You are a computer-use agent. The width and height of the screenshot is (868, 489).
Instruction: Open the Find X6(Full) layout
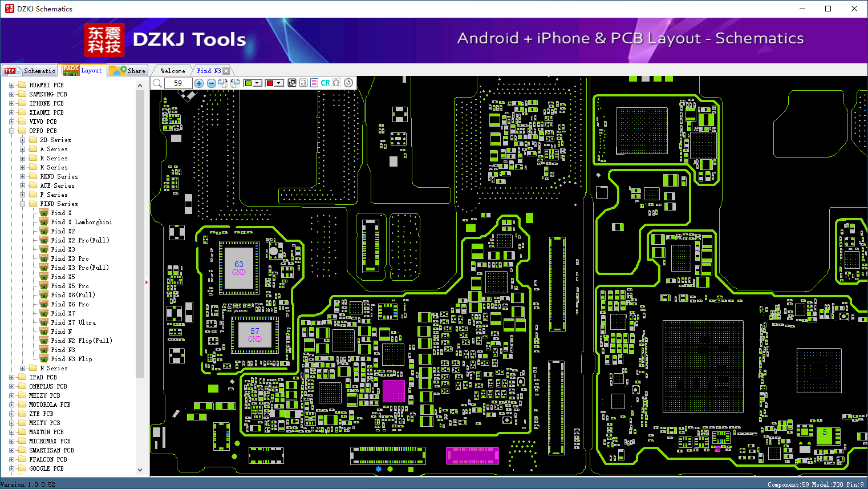(x=73, y=295)
